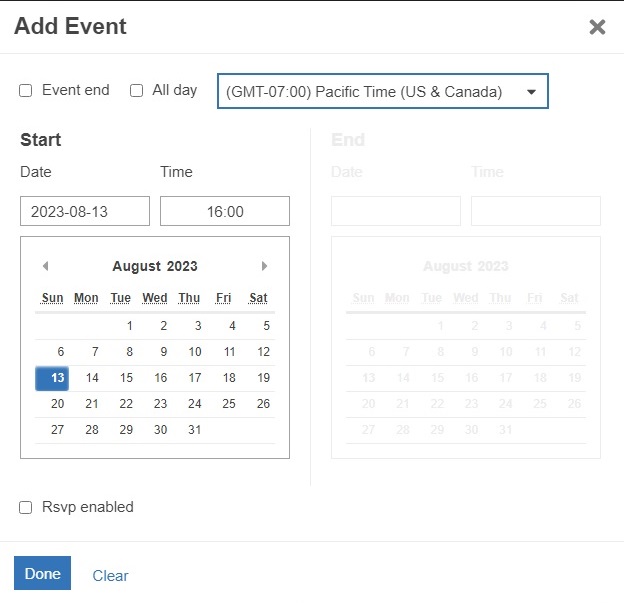The image size is (624, 603).
Task: Close the Add Event dialog
Action: pos(597,27)
